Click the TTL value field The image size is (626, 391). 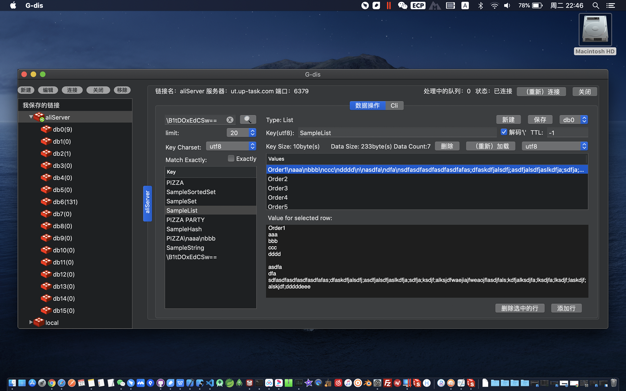567,133
